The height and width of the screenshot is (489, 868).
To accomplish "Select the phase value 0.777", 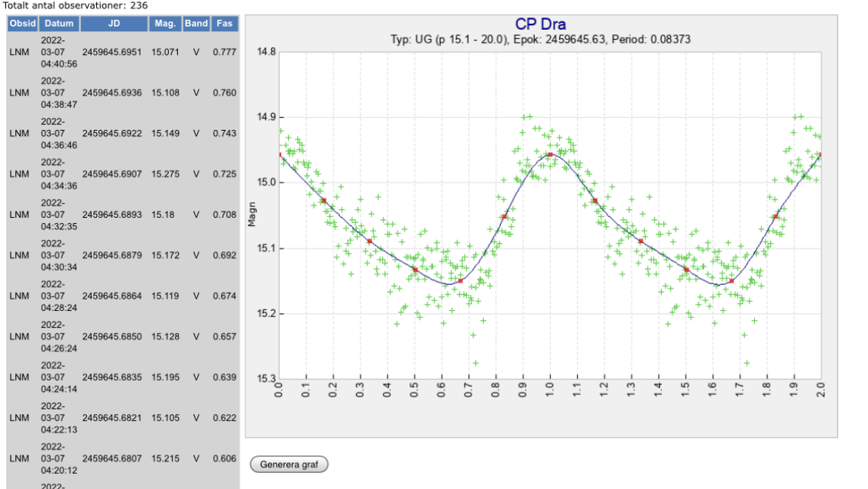I will (224, 53).
